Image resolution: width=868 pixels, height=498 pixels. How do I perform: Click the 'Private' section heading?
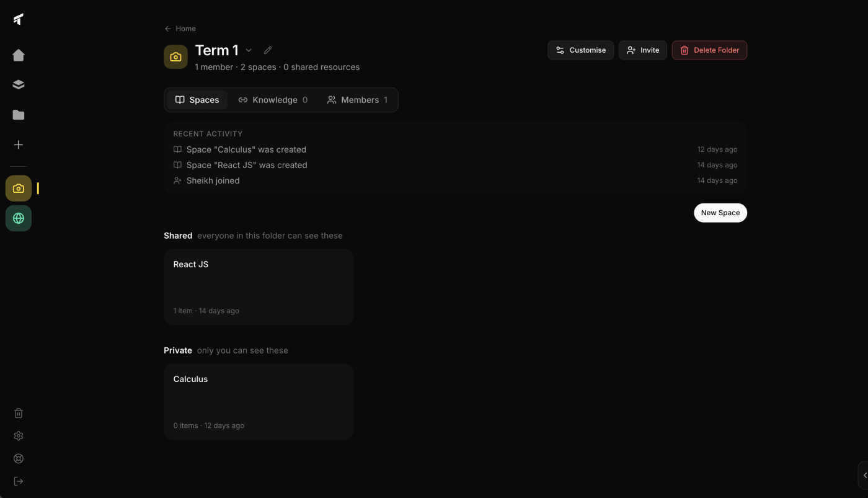point(178,350)
